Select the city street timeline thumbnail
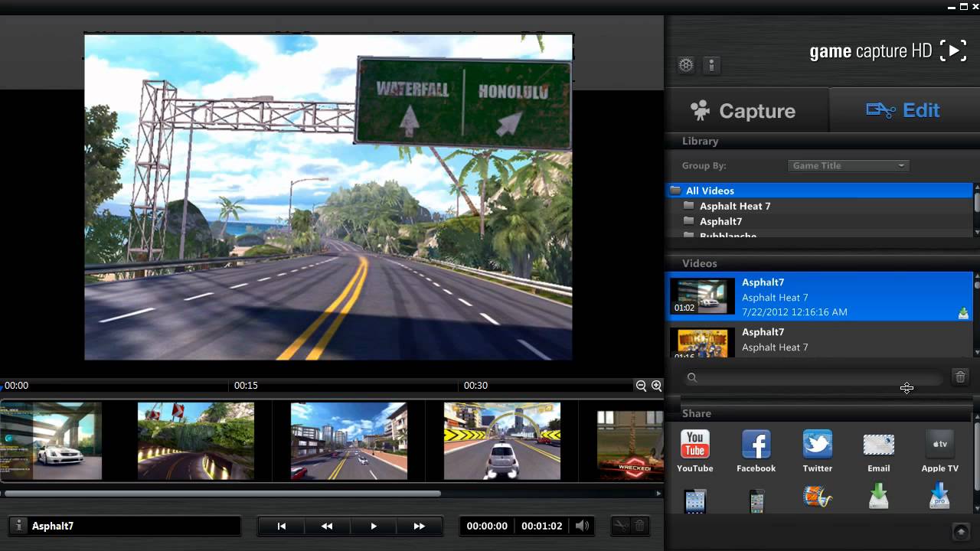 349,442
